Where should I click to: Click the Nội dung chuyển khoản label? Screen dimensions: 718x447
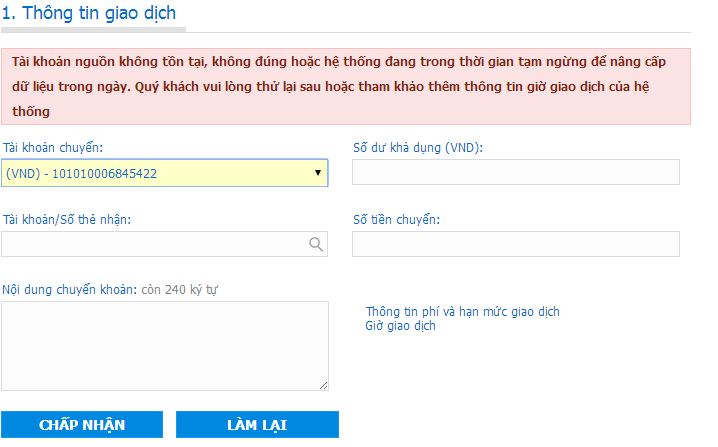(68, 290)
